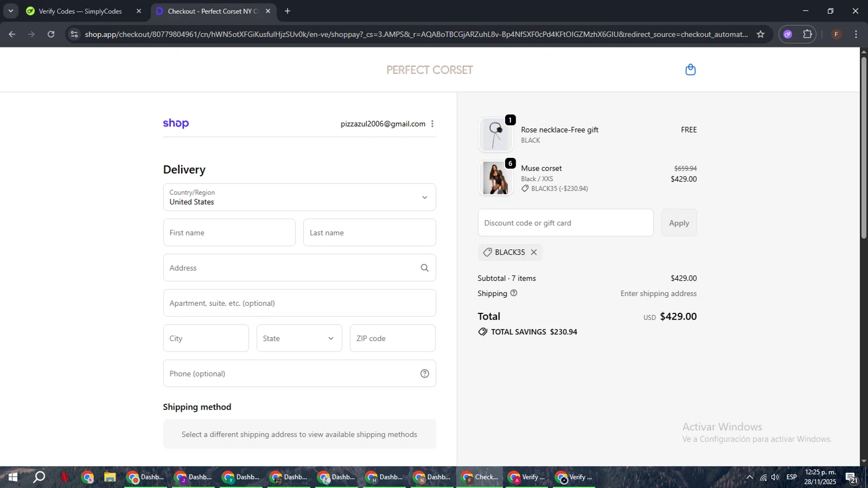Open new browser tab
This screenshot has height=488, width=868.
pos(288,11)
